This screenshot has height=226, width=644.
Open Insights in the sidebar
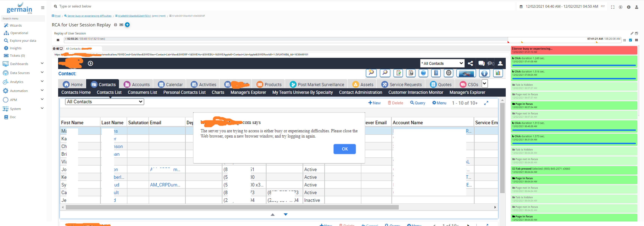point(16,48)
